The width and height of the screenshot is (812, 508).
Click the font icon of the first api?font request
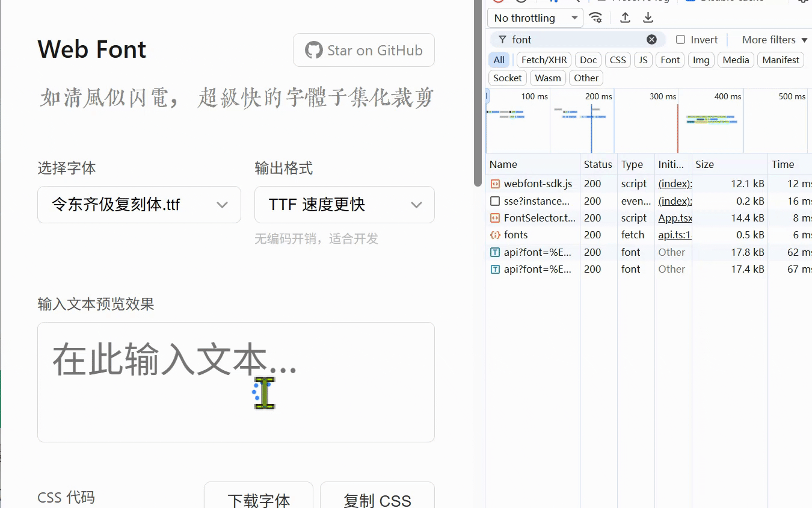[x=495, y=252]
